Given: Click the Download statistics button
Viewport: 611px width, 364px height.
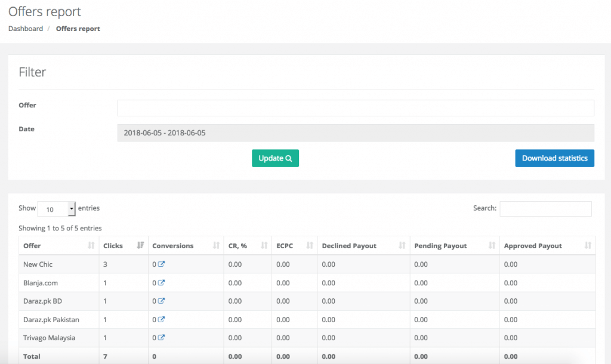Looking at the screenshot, I should [554, 158].
